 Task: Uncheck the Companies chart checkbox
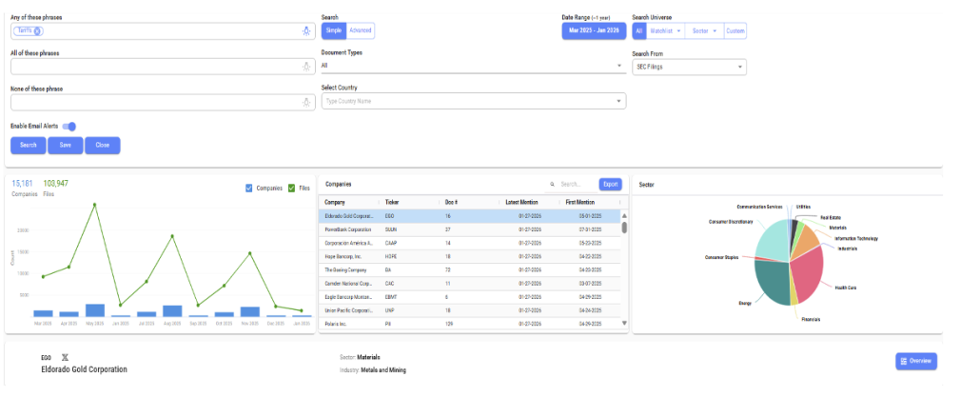249,188
